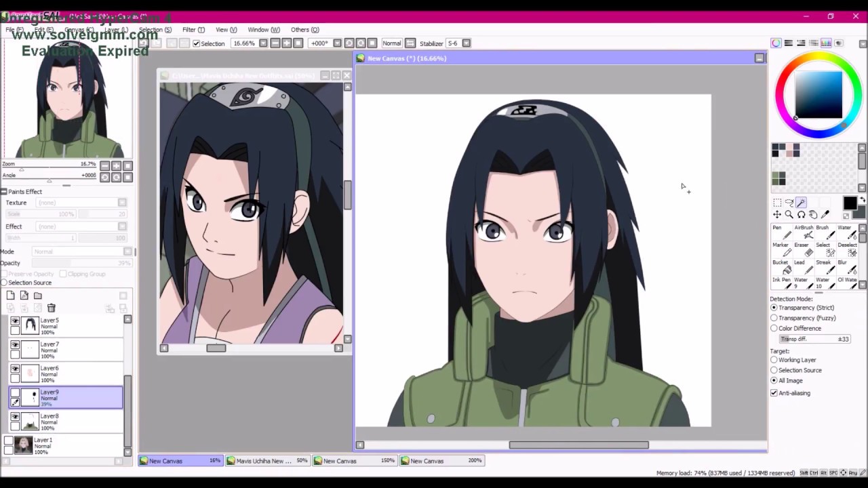Show Layer9 using its visibility box
Screen dimensions: 868x488
(x=15, y=393)
